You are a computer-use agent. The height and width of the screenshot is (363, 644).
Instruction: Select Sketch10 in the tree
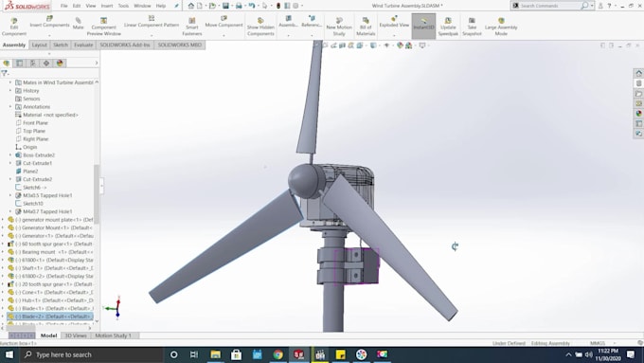(x=33, y=204)
